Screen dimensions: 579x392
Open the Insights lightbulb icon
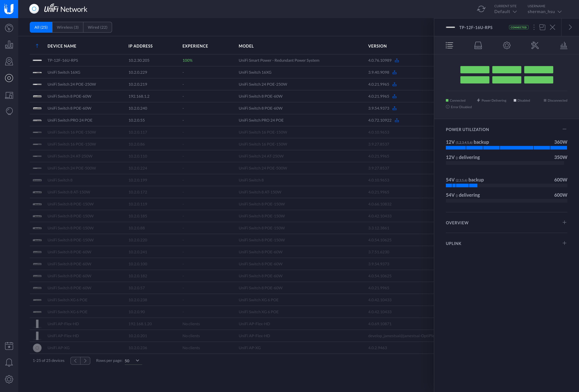coord(9,111)
